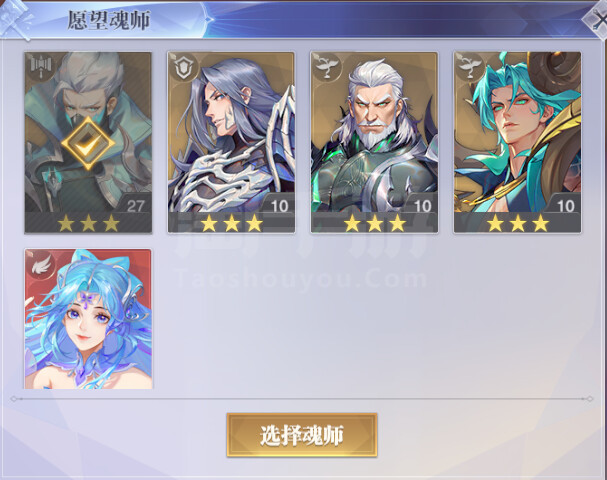Select the blue-haired girl character card
This screenshot has height=480, width=607.
(88, 319)
